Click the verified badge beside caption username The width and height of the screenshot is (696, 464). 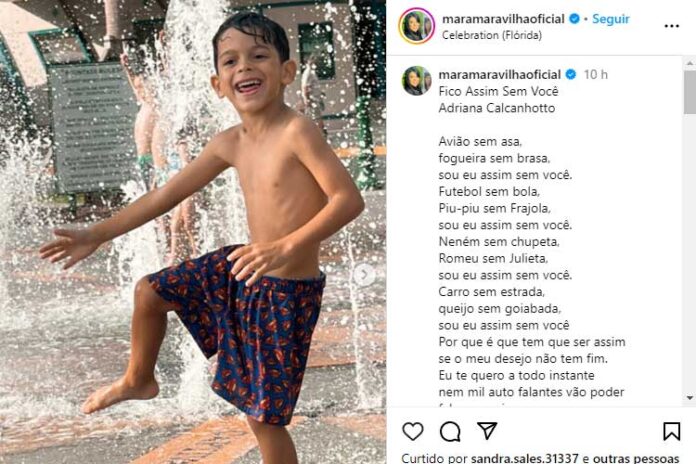click(x=571, y=74)
